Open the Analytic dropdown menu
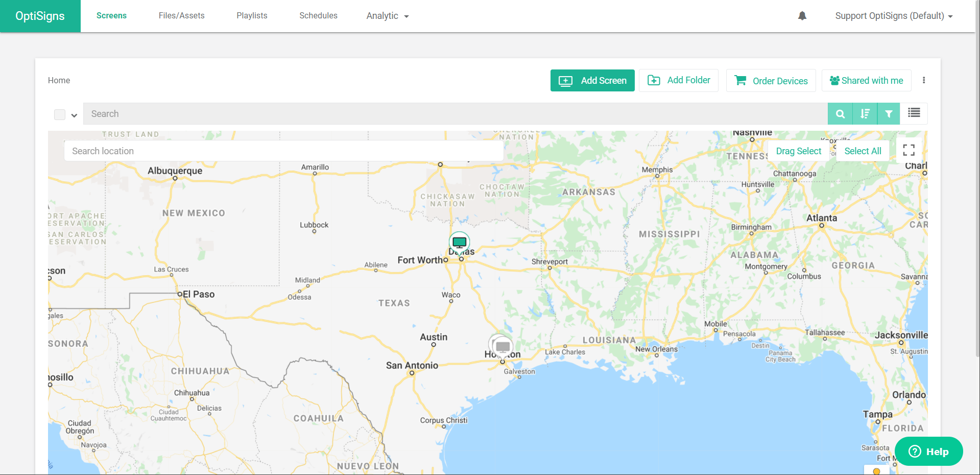Image resolution: width=980 pixels, height=475 pixels. (388, 16)
